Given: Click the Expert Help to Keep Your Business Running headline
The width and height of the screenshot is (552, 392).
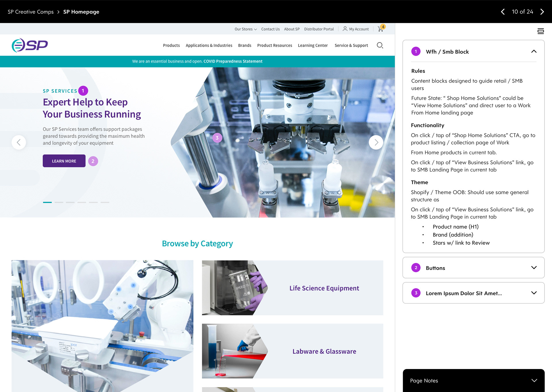Looking at the screenshot, I should coord(92,108).
